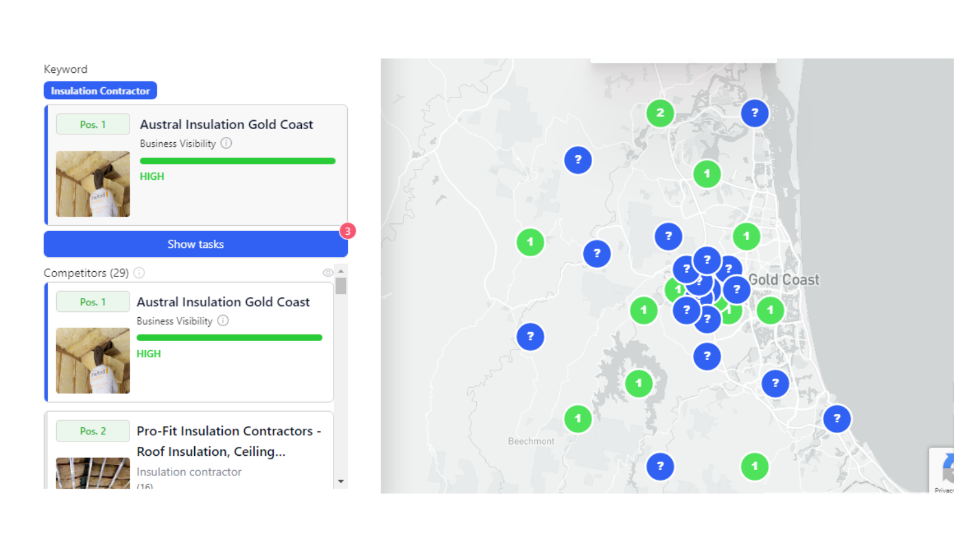Select the Insulation Contractor keyword tag
This screenshot has width=980, height=552.
pyautogui.click(x=100, y=91)
